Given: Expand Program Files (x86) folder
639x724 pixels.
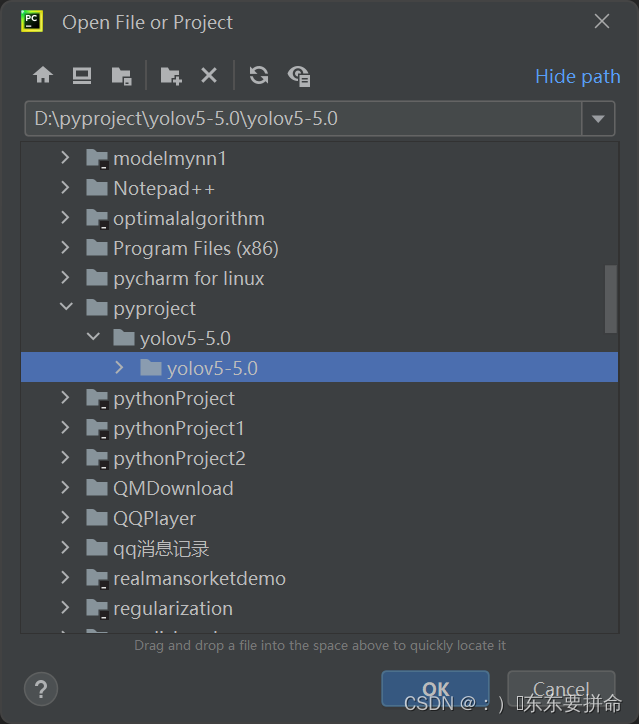Looking at the screenshot, I should 65,248.
